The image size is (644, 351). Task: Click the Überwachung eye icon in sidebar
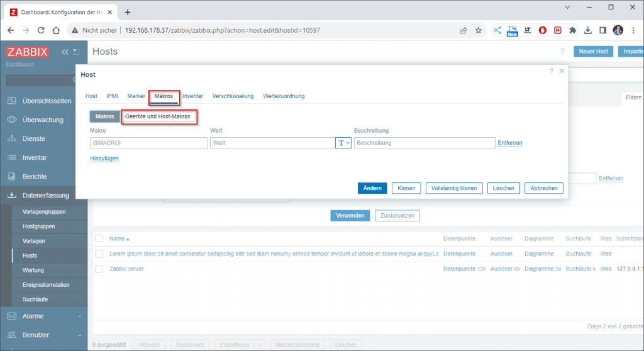[x=11, y=120]
